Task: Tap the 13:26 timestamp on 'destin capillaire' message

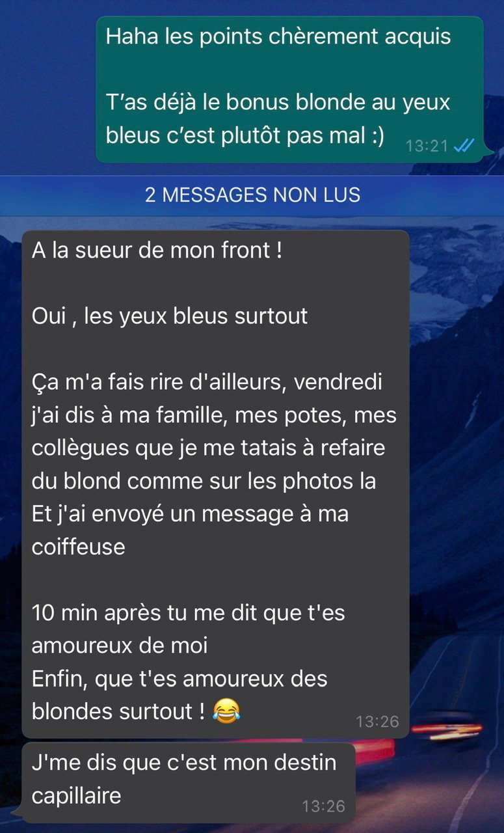Action: tap(323, 806)
